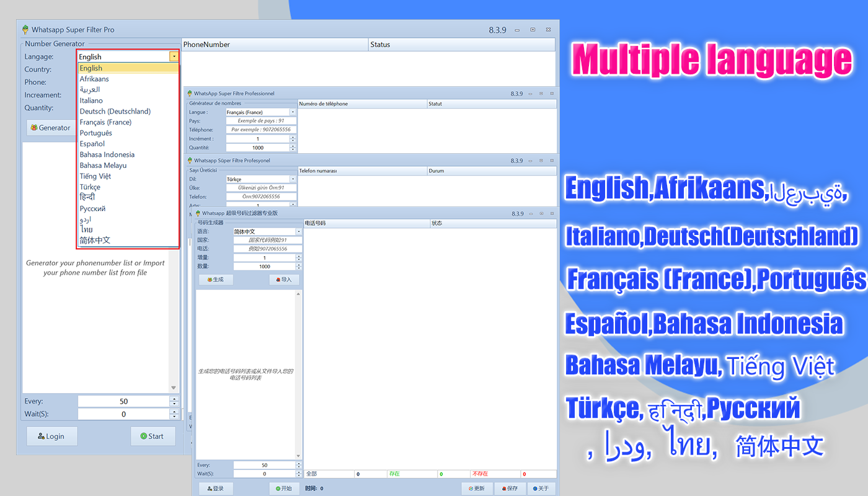This screenshot has width=868, height=496.
Task: Click the 保存 button
Action: pyautogui.click(x=510, y=489)
